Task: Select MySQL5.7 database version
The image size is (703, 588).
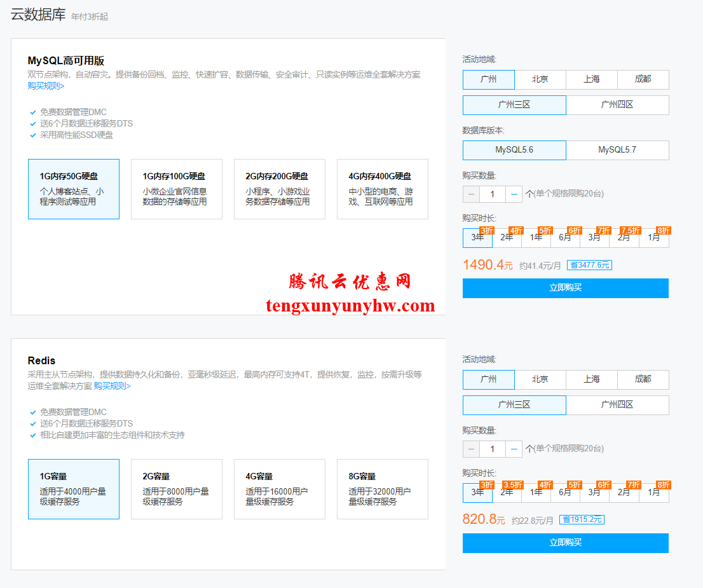Action: coord(617,150)
